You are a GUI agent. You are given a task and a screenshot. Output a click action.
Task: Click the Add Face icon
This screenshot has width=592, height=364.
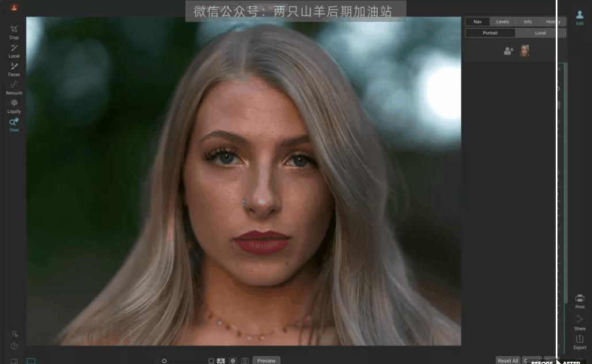[508, 51]
